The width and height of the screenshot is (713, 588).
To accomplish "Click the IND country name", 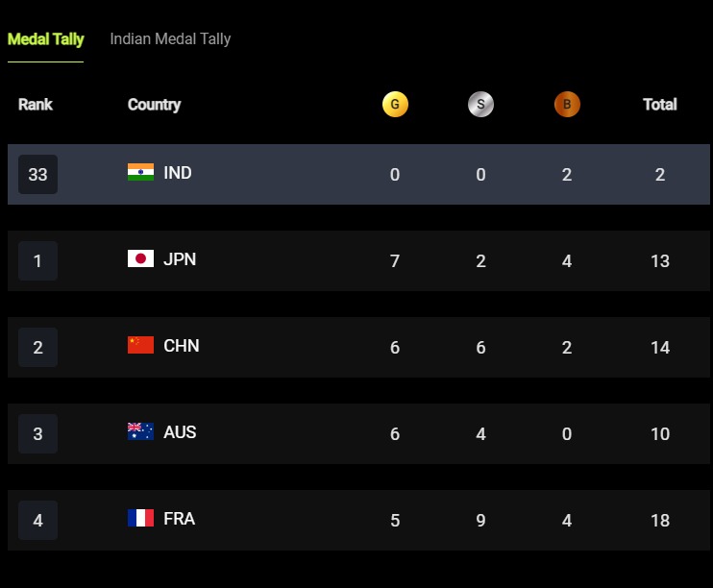I will coord(178,173).
